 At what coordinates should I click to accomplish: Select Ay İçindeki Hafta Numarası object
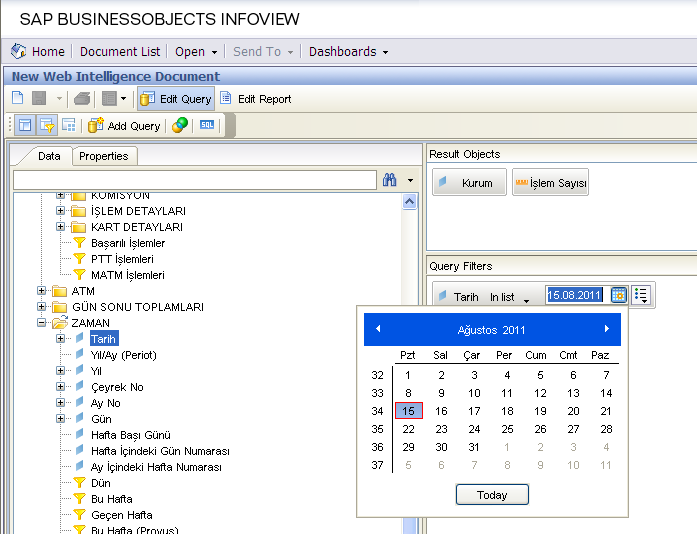coord(156,467)
